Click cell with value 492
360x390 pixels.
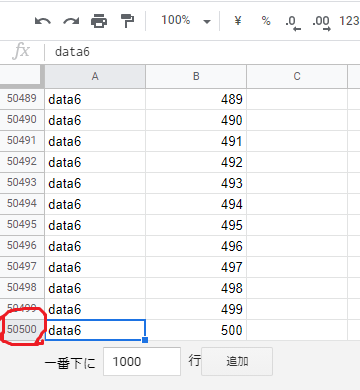(196, 162)
